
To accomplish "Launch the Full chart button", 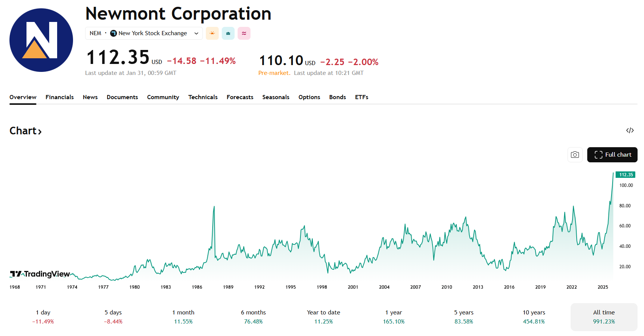I will pos(612,155).
